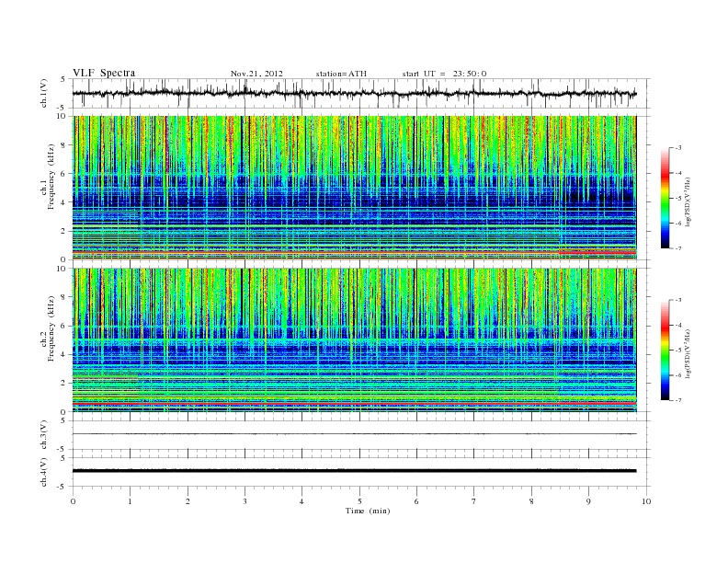Click time axis tick label "4"
This screenshot has width=728, height=563.
pyautogui.click(x=302, y=501)
